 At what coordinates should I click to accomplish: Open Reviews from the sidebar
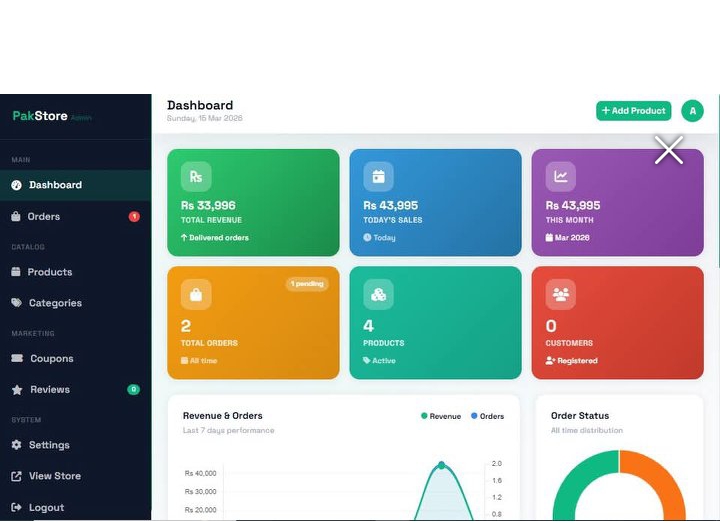pyautogui.click(x=75, y=389)
